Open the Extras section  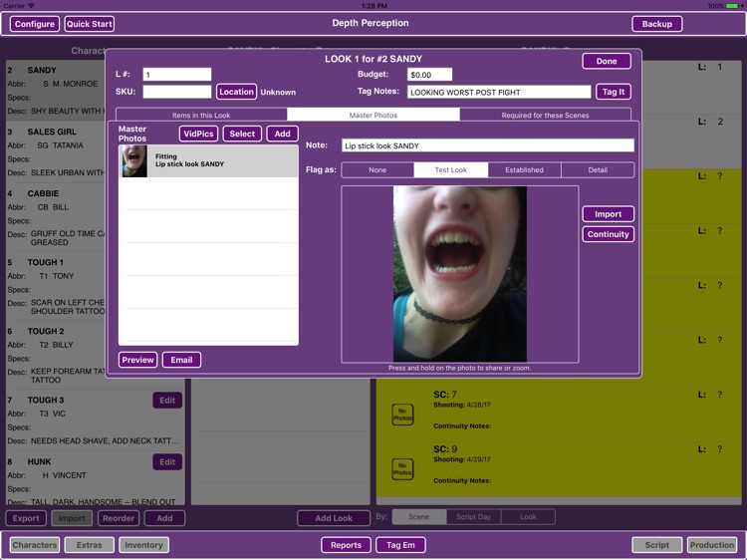(89, 545)
